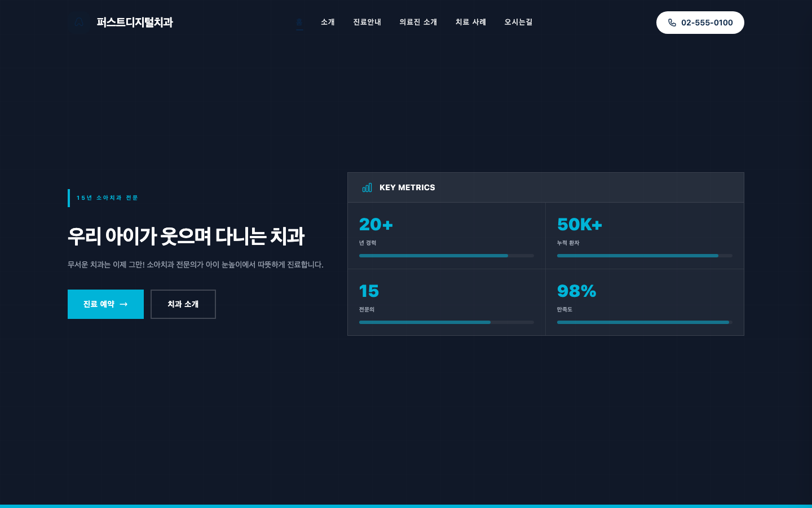
Task: Click the phone icon inside the call button
Action: click(672, 23)
